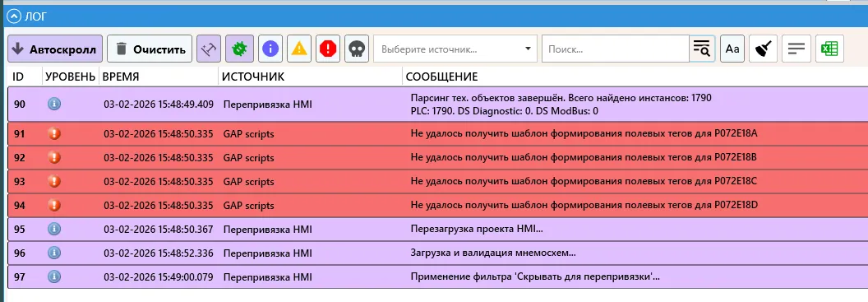Toggle the trace level filter icon
The image size is (868, 302).
tap(208, 49)
